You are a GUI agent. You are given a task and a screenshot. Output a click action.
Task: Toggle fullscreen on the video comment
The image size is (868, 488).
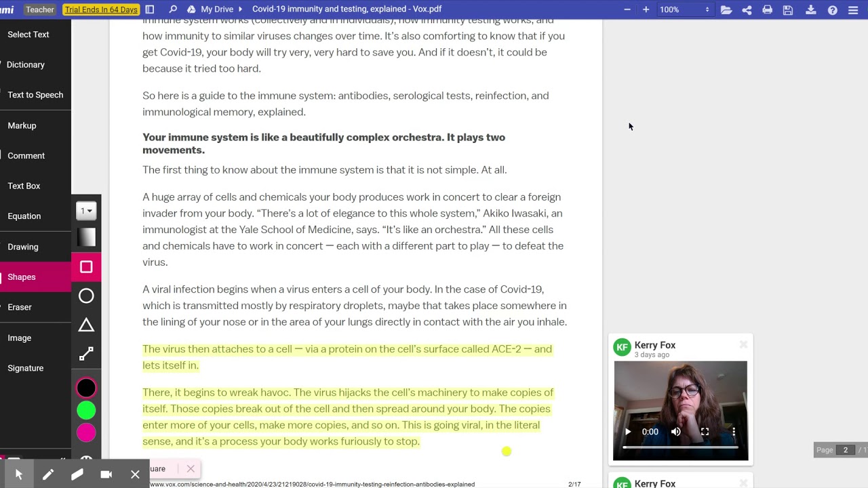click(705, 432)
